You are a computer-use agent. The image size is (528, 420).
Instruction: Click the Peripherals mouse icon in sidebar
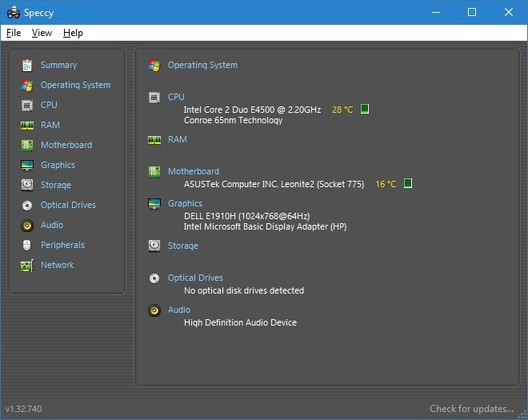click(27, 245)
